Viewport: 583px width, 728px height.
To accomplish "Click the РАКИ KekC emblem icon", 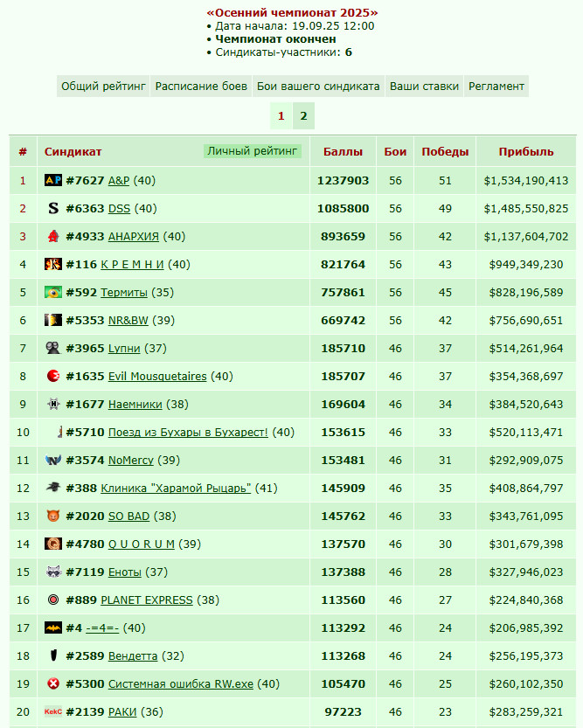I will tap(53, 711).
